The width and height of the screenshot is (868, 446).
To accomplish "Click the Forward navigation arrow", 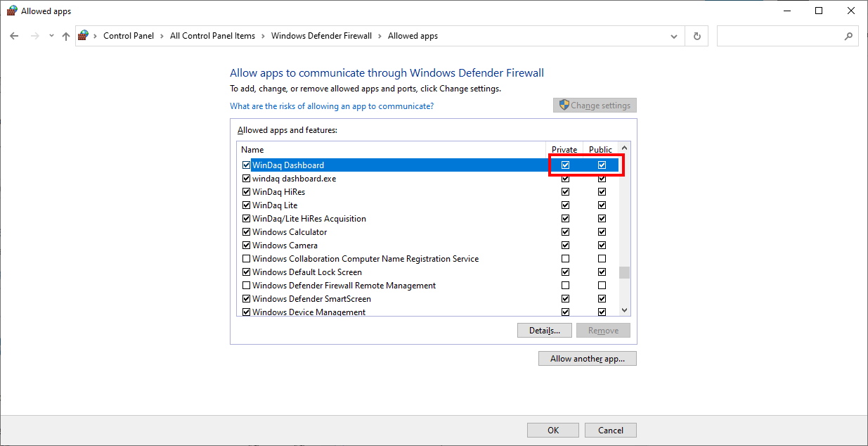I will click(x=34, y=36).
